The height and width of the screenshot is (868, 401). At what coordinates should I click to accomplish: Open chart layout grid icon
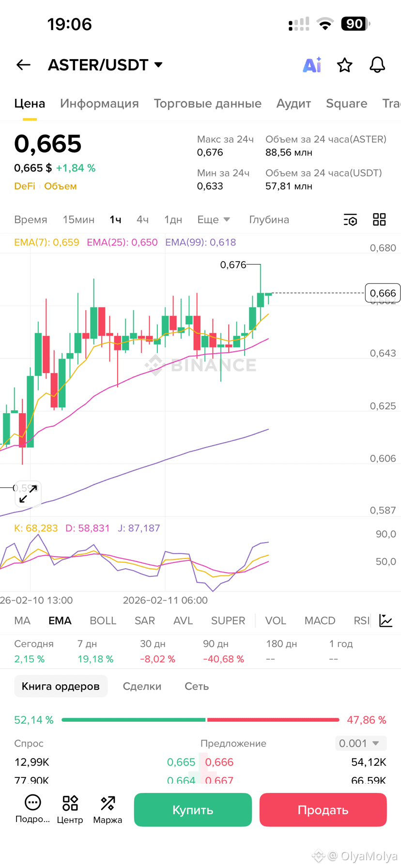379,219
